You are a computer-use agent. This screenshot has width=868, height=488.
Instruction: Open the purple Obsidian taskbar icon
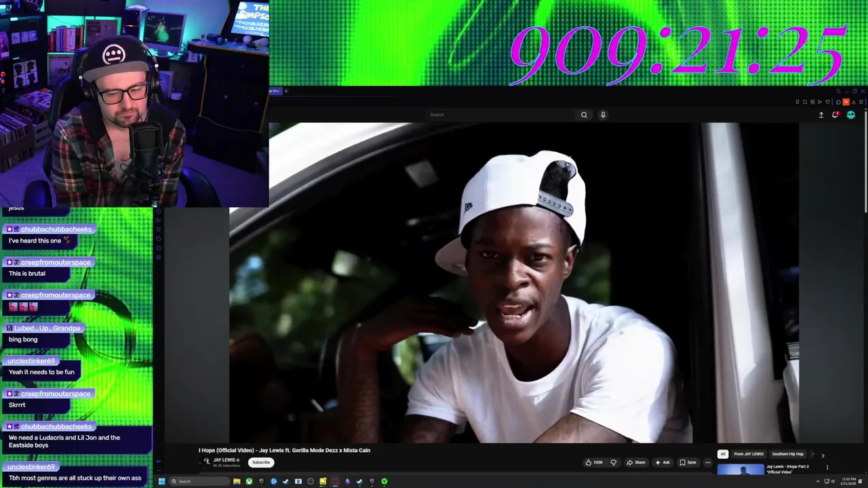(x=347, y=481)
